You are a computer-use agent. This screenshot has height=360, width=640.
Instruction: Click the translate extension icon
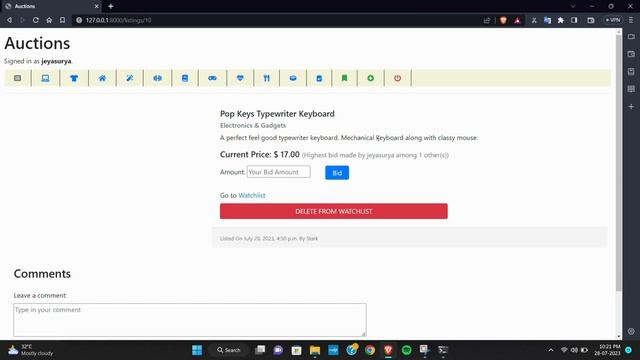[x=547, y=20]
